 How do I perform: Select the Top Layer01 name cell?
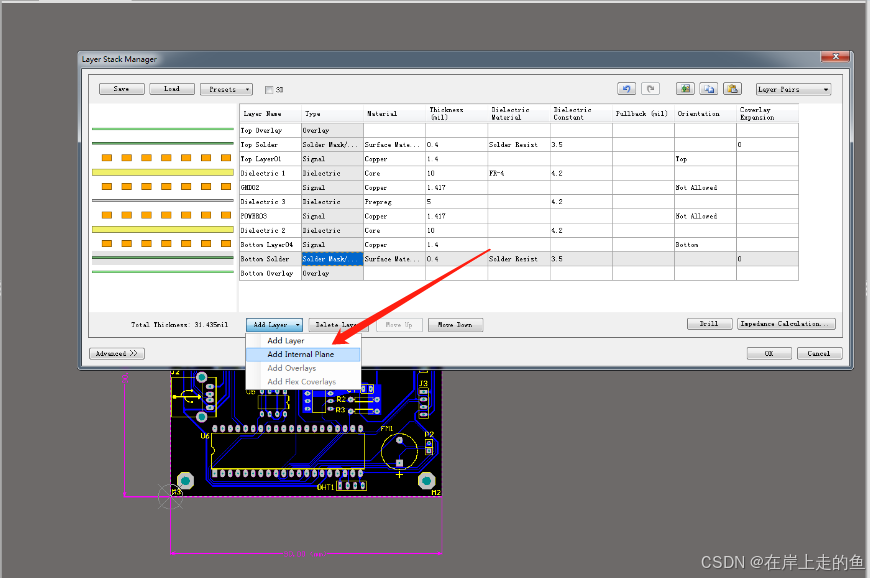tap(270, 159)
